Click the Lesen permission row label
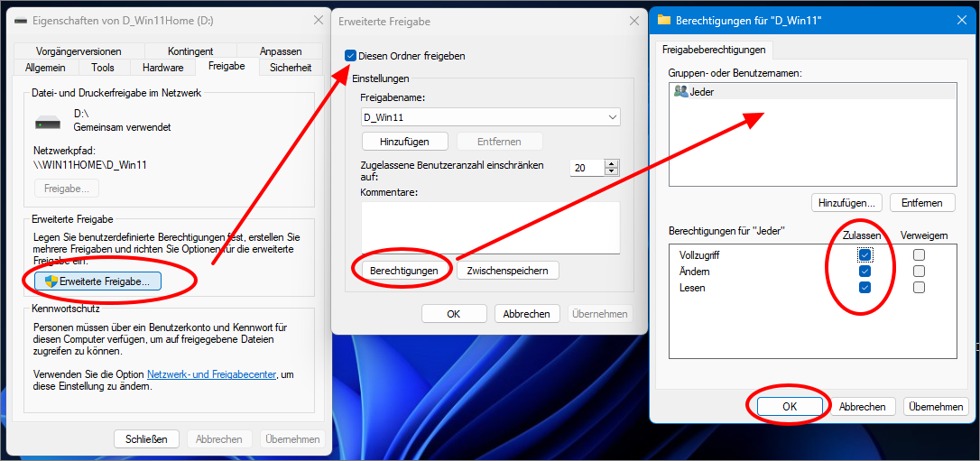This screenshot has width=980, height=461. click(x=691, y=288)
